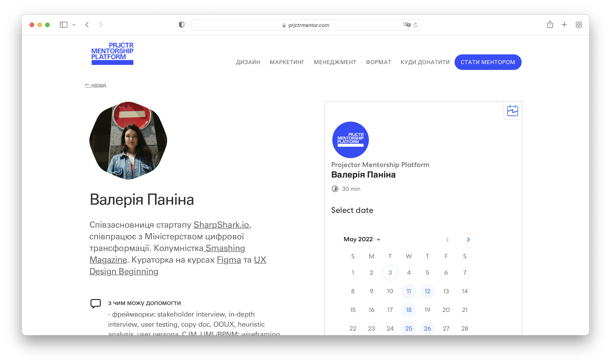Click the СТАТИ МЕНТОРОМ button

[488, 62]
